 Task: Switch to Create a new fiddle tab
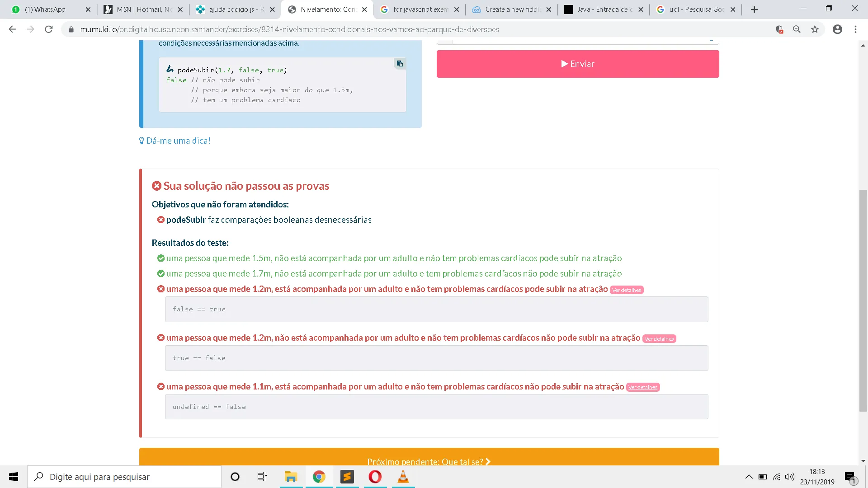pyautogui.click(x=512, y=9)
